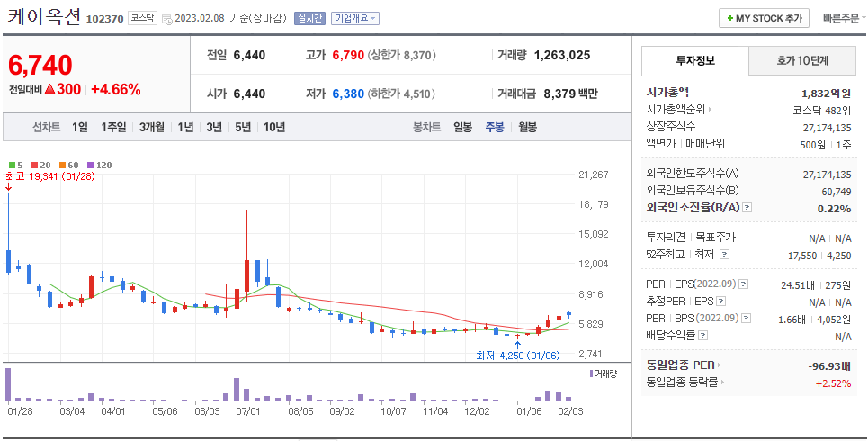
Task: Click the help icon next to 추정PER EPS
Action: point(720,301)
